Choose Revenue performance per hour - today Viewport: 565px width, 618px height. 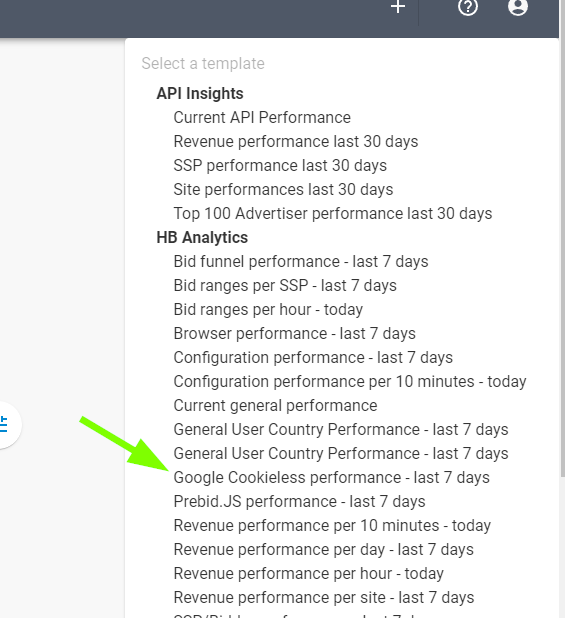(309, 574)
